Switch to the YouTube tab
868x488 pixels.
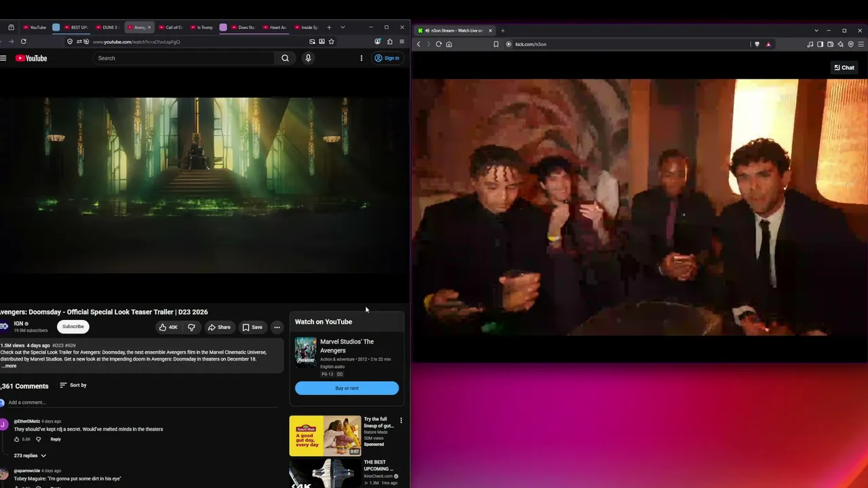coord(35,27)
